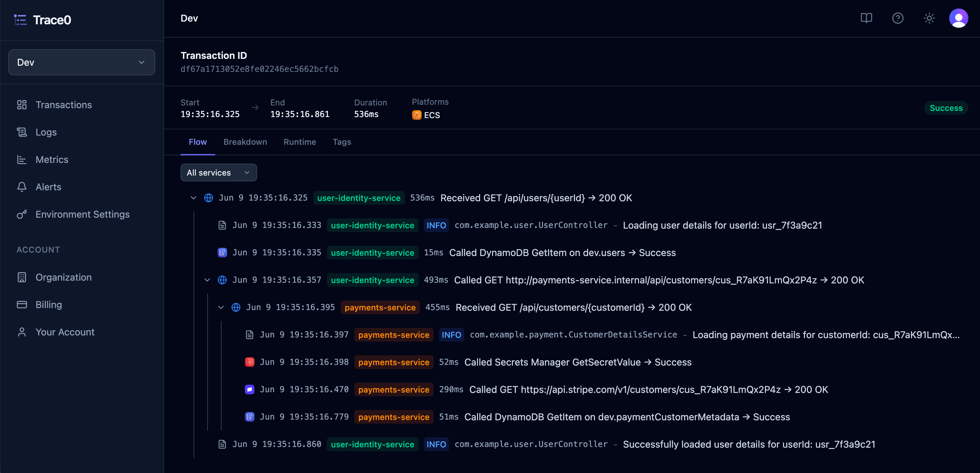Select the Stripe customers GET call message
This screenshot has height=473, width=980.
pos(649,389)
